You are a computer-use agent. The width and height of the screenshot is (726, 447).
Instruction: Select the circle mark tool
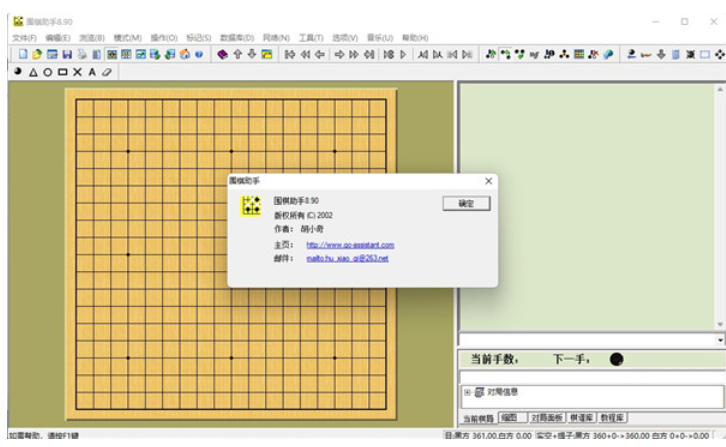pos(47,72)
